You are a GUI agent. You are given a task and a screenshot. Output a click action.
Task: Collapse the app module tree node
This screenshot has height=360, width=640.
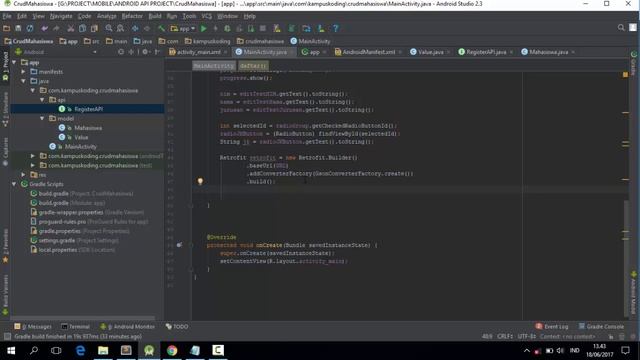click(14, 62)
